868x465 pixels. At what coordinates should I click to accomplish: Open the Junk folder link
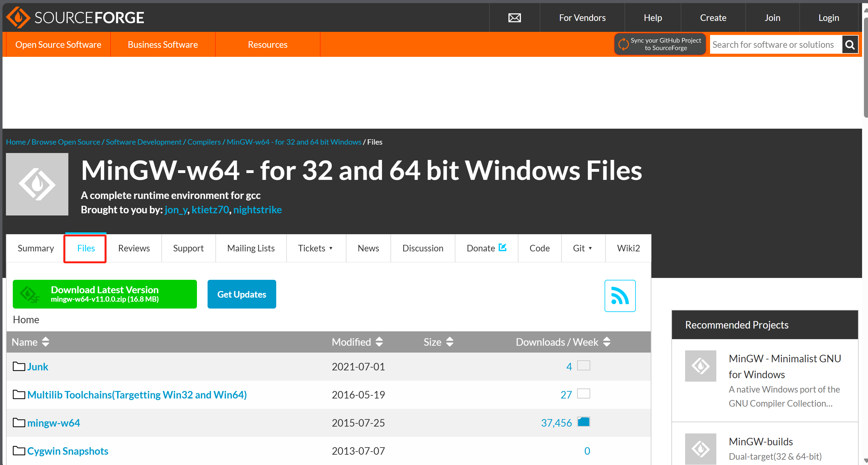38,367
